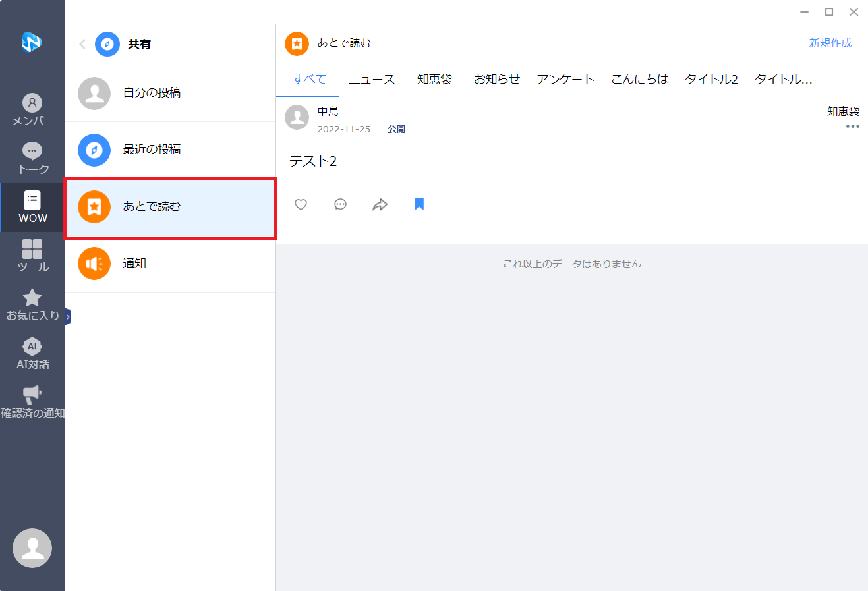The height and width of the screenshot is (591, 868).
Task: Open the トーク chat section
Action: [32, 159]
